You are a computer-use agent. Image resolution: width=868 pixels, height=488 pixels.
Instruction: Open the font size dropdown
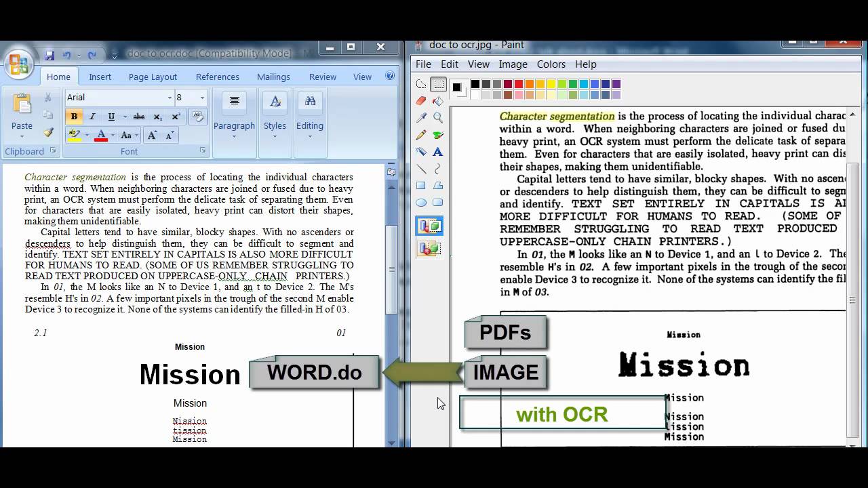[x=201, y=98]
